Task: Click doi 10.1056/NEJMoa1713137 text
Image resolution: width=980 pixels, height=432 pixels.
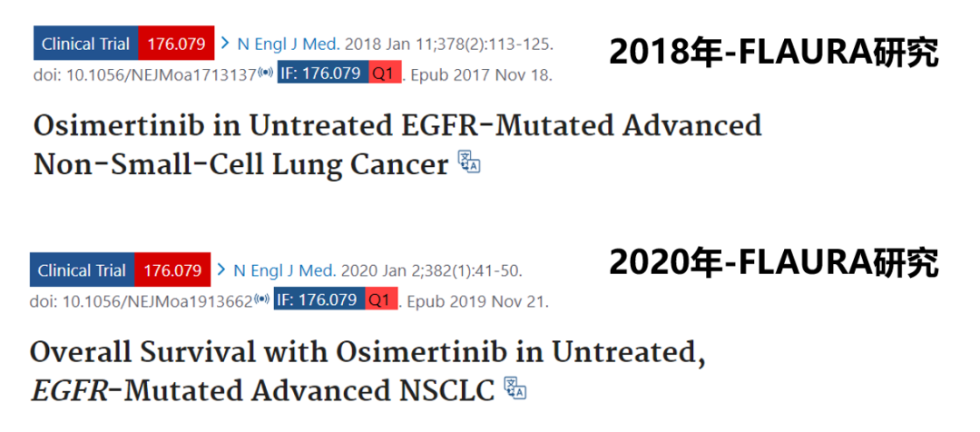Action: (145, 75)
